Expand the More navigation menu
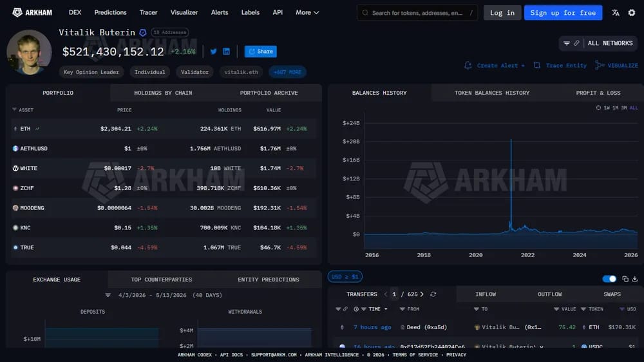The width and height of the screenshot is (644, 362). coord(307,12)
